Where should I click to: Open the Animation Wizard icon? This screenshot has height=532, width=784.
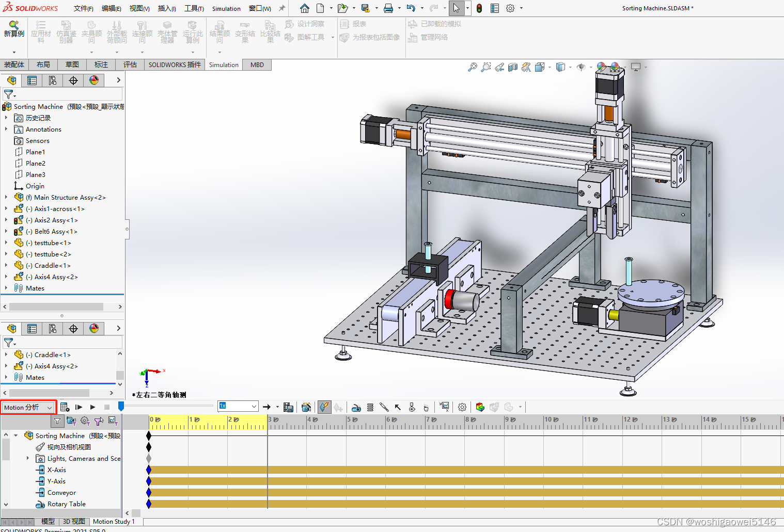(x=306, y=407)
